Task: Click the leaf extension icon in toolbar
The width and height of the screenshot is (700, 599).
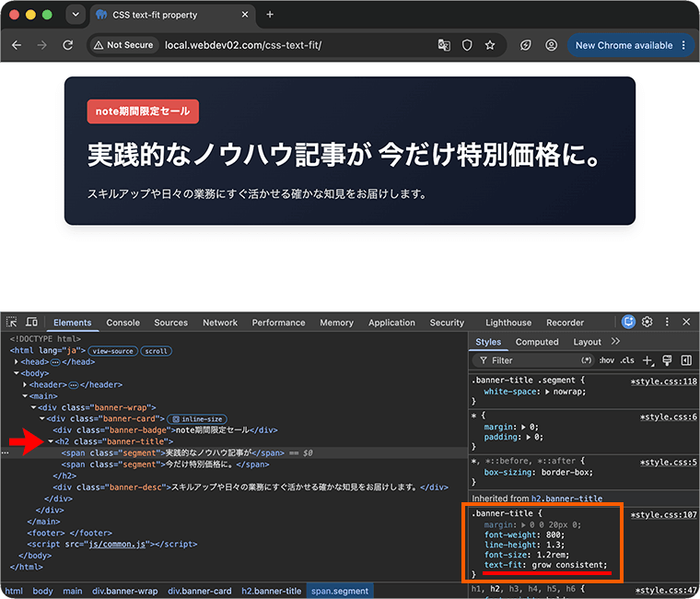Action: (x=525, y=45)
